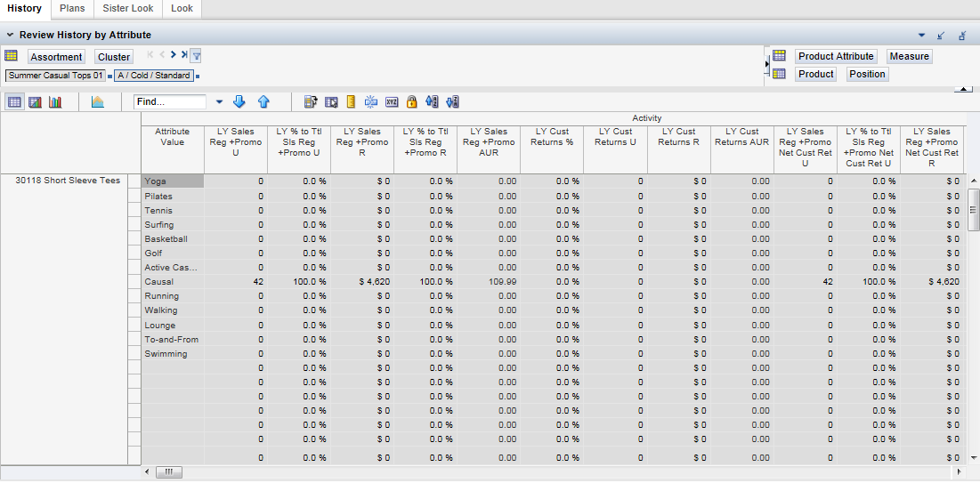980x483 pixels.
Task: Click the XYZ format icon
Action: pyautogui.click(x=392, y=102)
